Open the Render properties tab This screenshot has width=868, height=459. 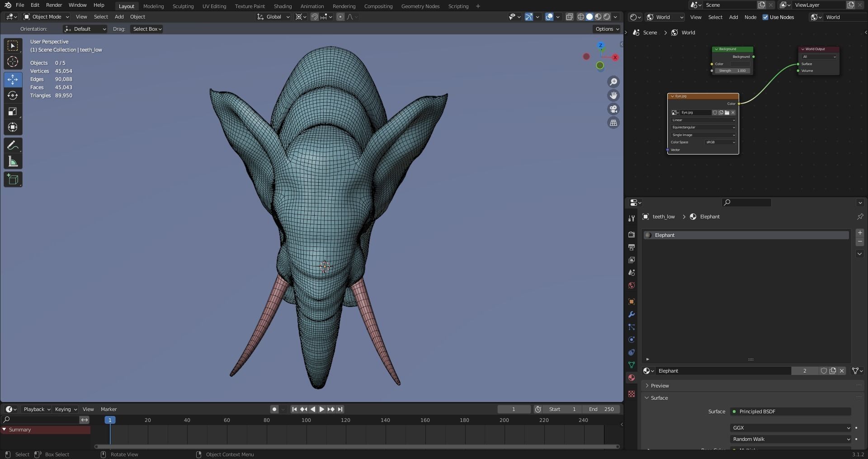coord(632,235)
